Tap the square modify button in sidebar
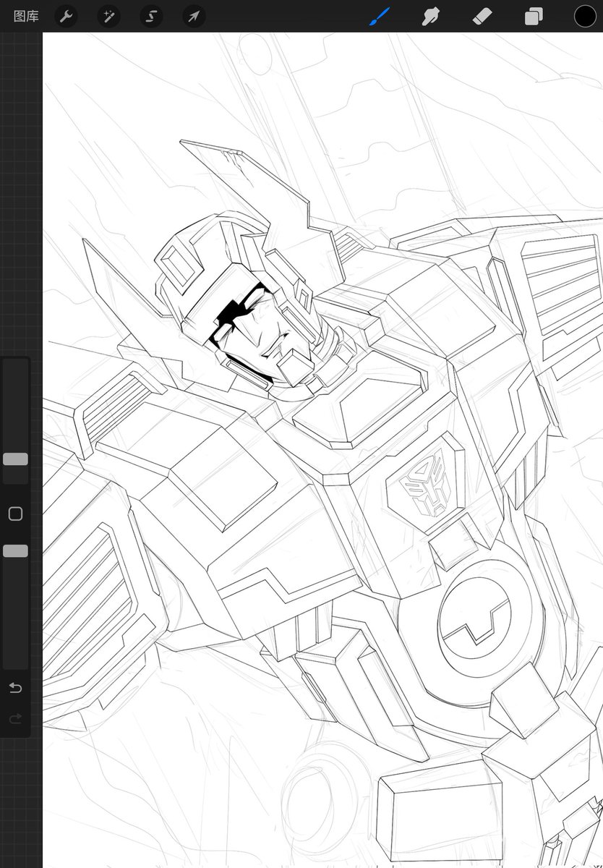Viewport: 603px width, 868px height. 15,514
